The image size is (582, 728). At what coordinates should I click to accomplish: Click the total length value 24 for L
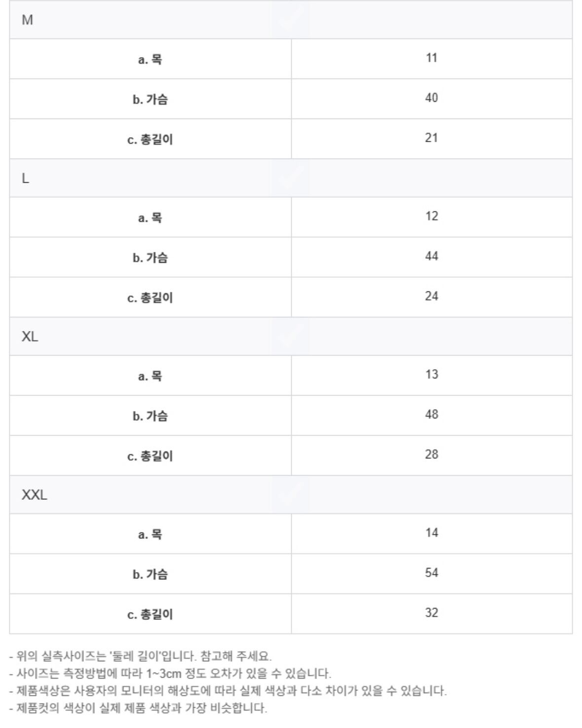pos(431,296)
